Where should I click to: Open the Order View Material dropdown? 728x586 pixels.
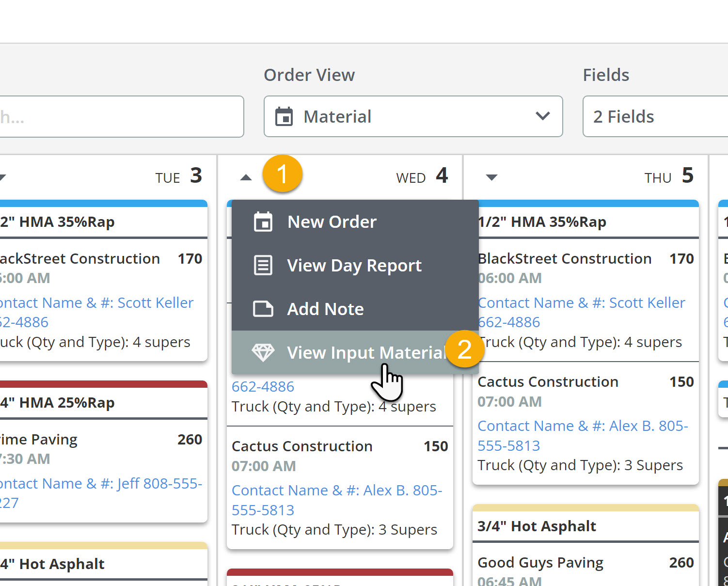413,116
